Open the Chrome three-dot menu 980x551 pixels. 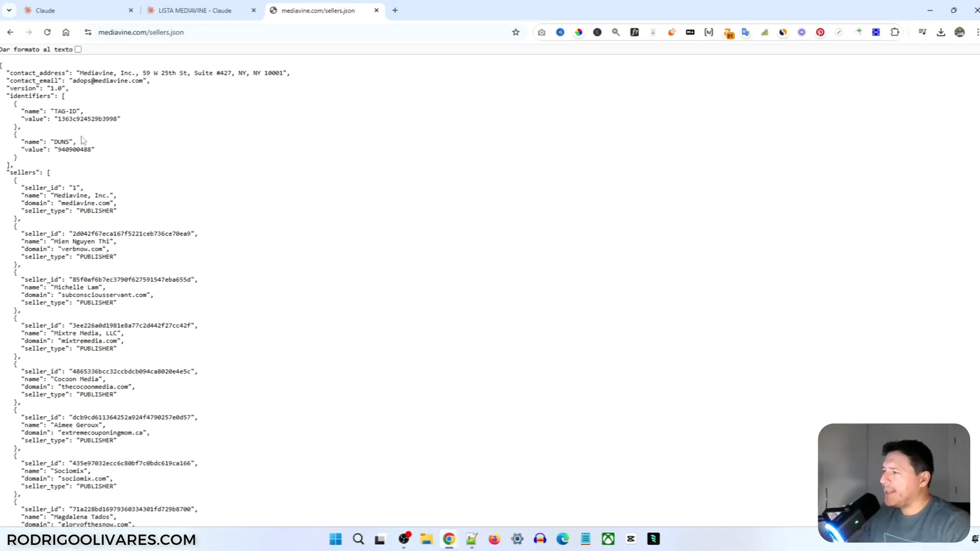click(978, 32)
